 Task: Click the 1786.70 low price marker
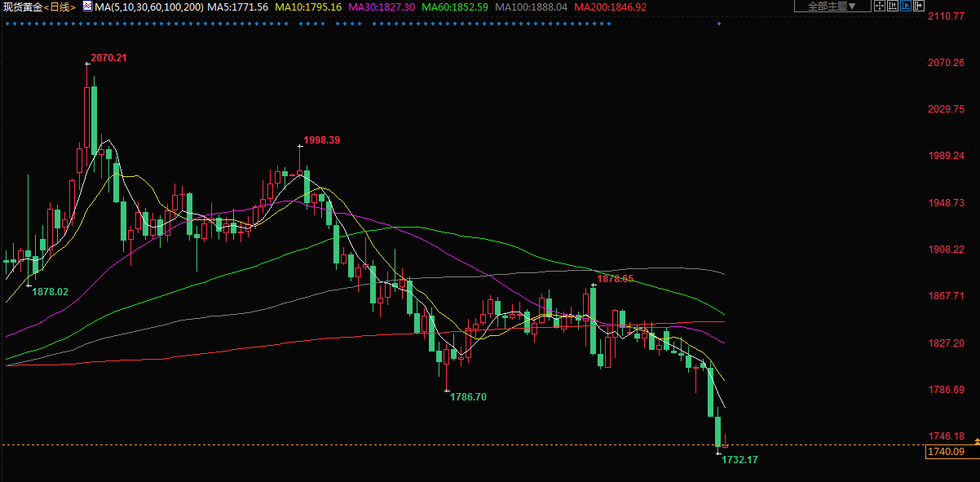tap(468, 397)
